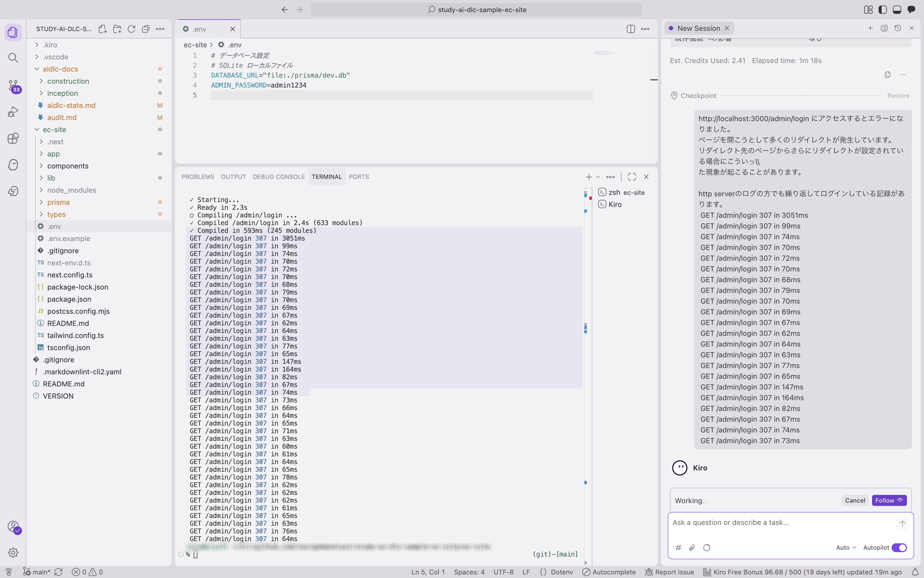Viewport: 924px width, 578px height.
Task: Open the Explorer view in activity bar
Action: (13, 32)
